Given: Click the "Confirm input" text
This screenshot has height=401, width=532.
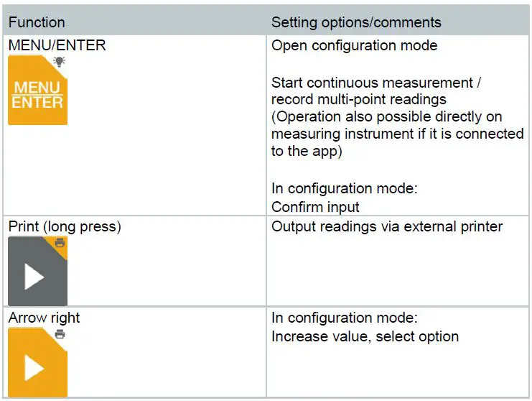Looking at the screenshot, I should click(315, 207).
